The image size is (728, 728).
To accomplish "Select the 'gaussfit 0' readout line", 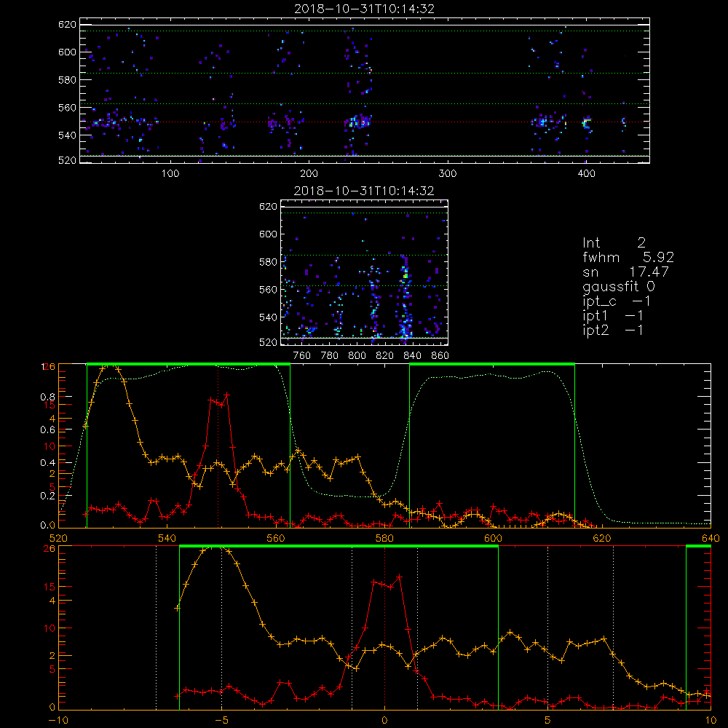I will [619, 286].
